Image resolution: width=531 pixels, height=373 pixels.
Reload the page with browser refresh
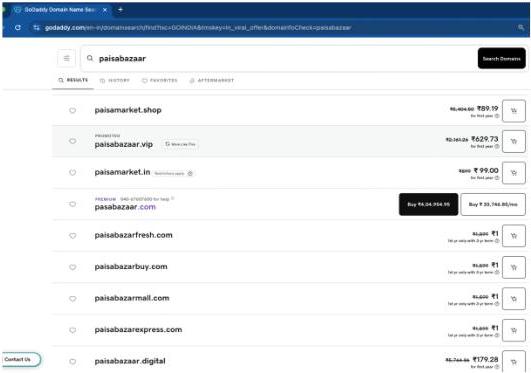coord(18,27)
